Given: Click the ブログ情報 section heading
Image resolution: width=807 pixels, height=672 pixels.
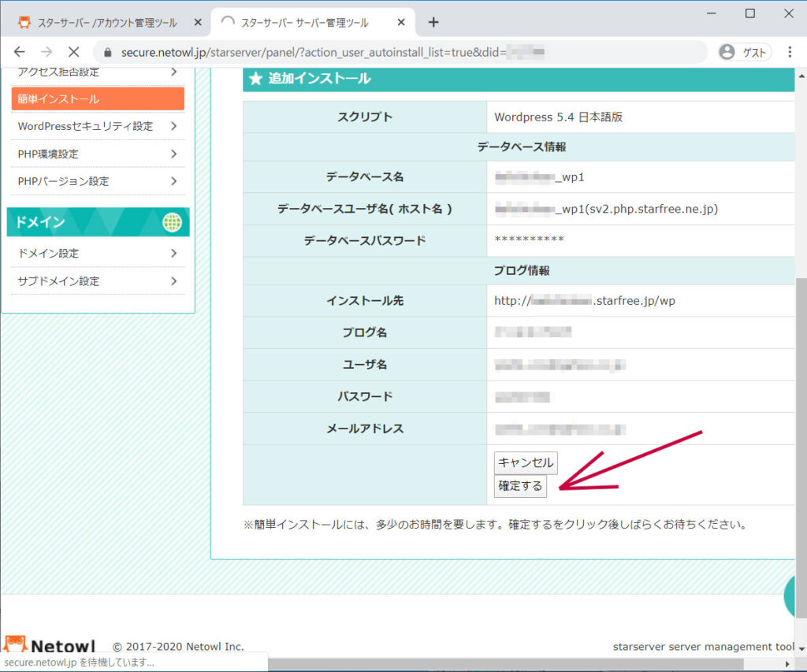Looking at the screenshot, I should point(522,271).
